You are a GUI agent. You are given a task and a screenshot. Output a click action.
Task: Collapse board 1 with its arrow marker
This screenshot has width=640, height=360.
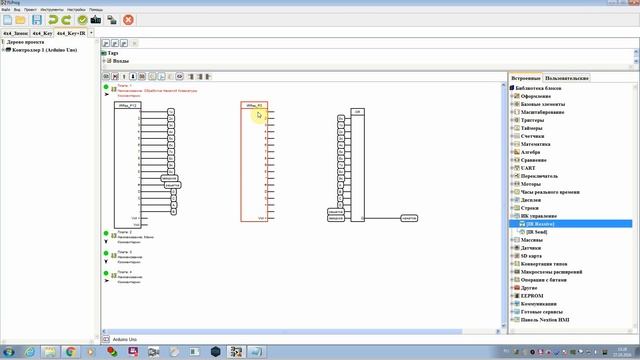tap(106, 94)
